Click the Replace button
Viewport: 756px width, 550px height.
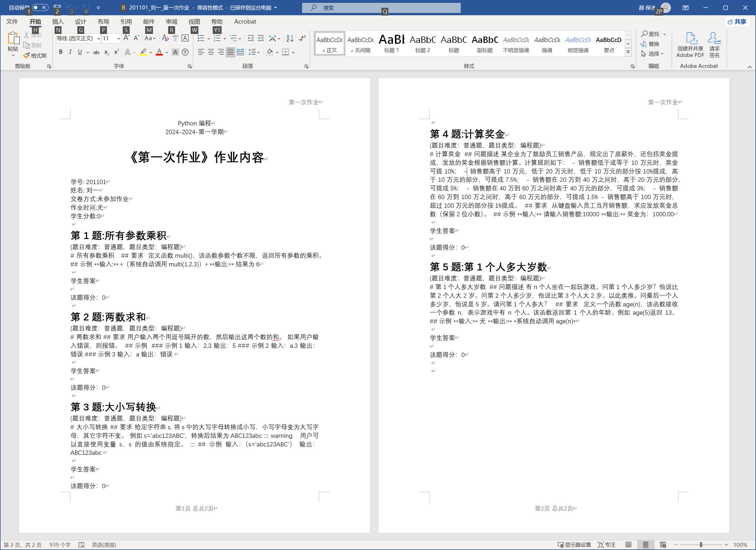pyautogui.click(x=650, y=44)
